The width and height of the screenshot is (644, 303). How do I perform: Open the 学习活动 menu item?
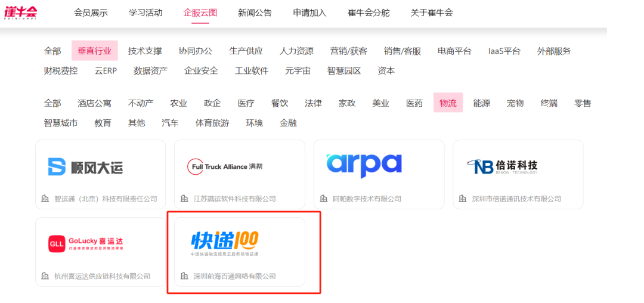pos(145,13)
